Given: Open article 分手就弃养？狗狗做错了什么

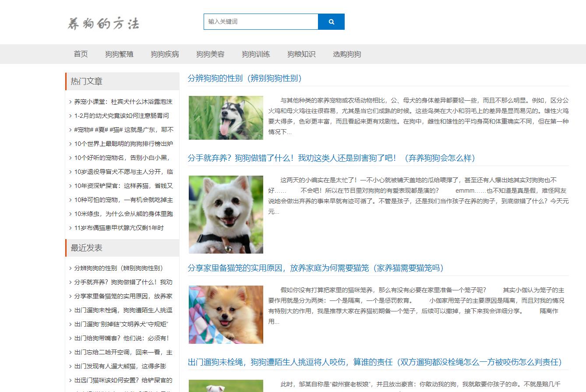Looking at the screenshot, I should tap(332, 158).
